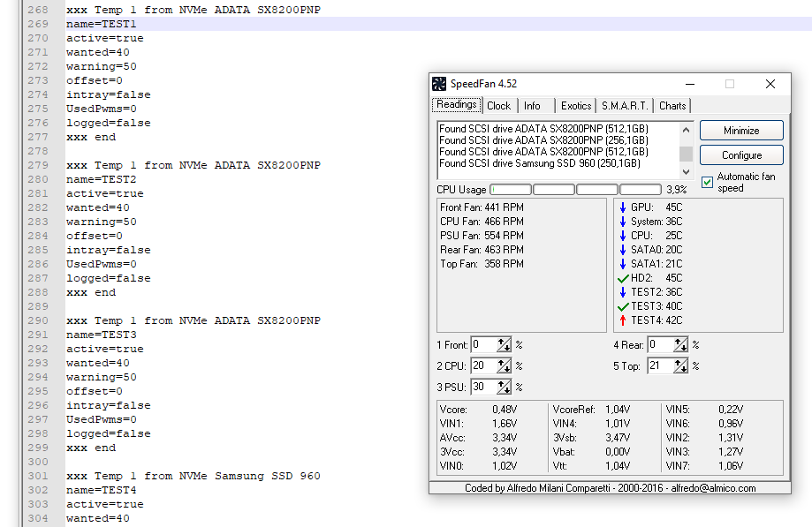
Task: Click the TEST2 blue arrow icon
Action: (x=623, y=292)
